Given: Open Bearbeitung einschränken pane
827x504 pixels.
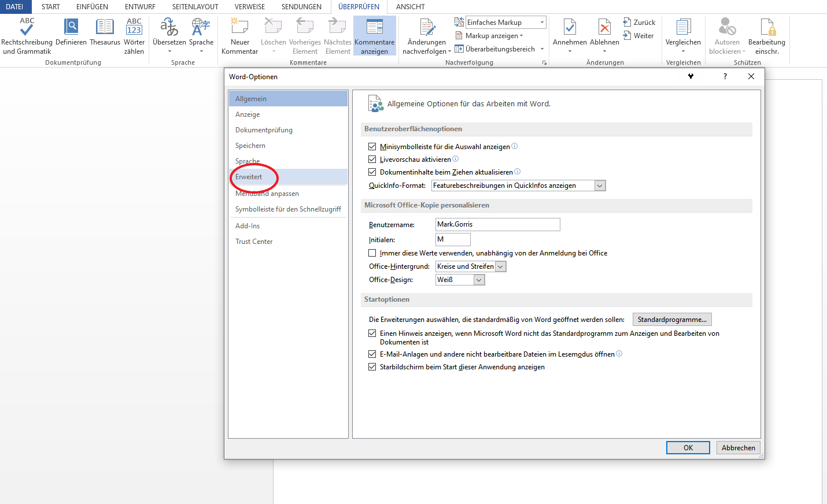Looking at the screenshot, I should [767, 36].
